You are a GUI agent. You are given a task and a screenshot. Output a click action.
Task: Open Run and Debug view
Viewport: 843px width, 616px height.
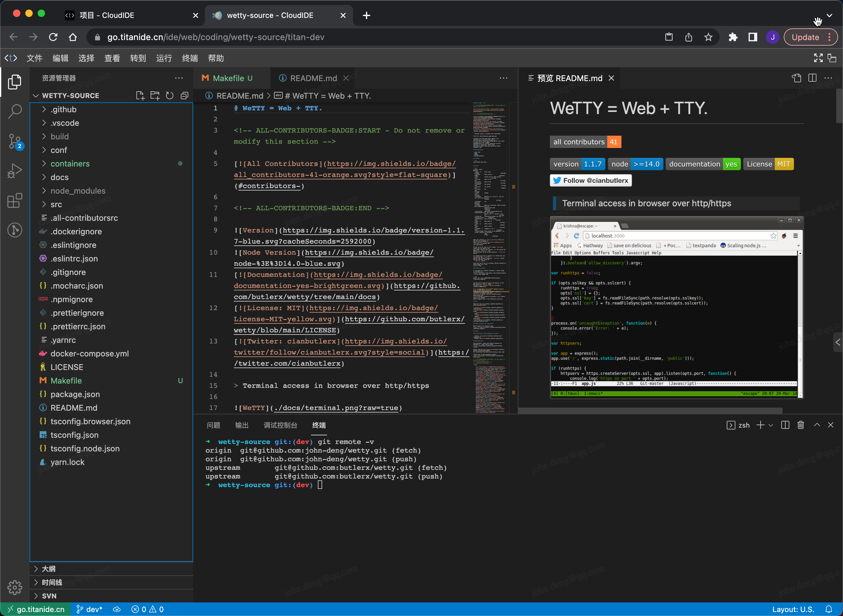[15, 171]
